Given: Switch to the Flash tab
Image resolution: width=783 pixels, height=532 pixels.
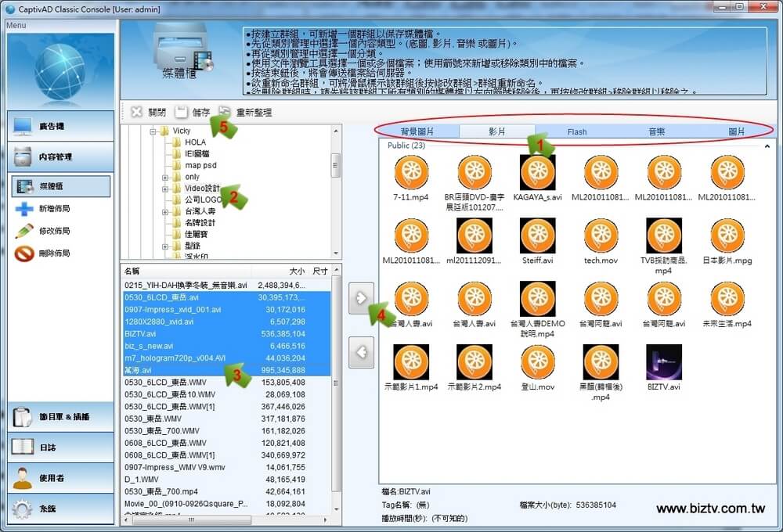Looking at the screenshot, I should [x=577, y=131].
